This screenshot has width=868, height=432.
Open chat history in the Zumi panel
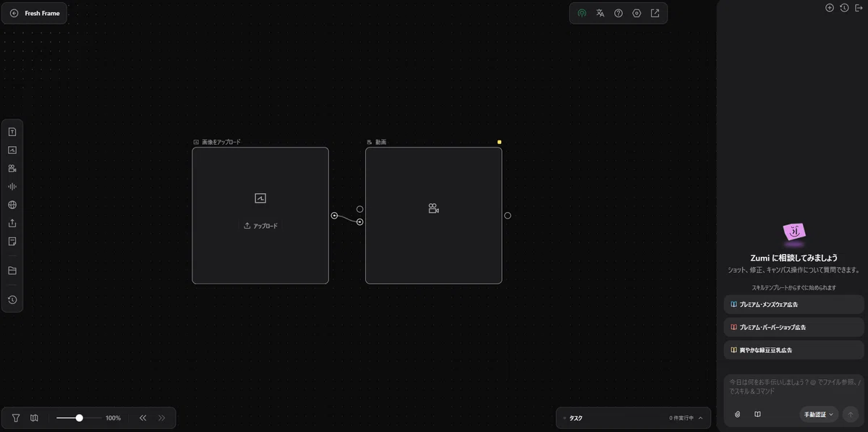[844, 8]
